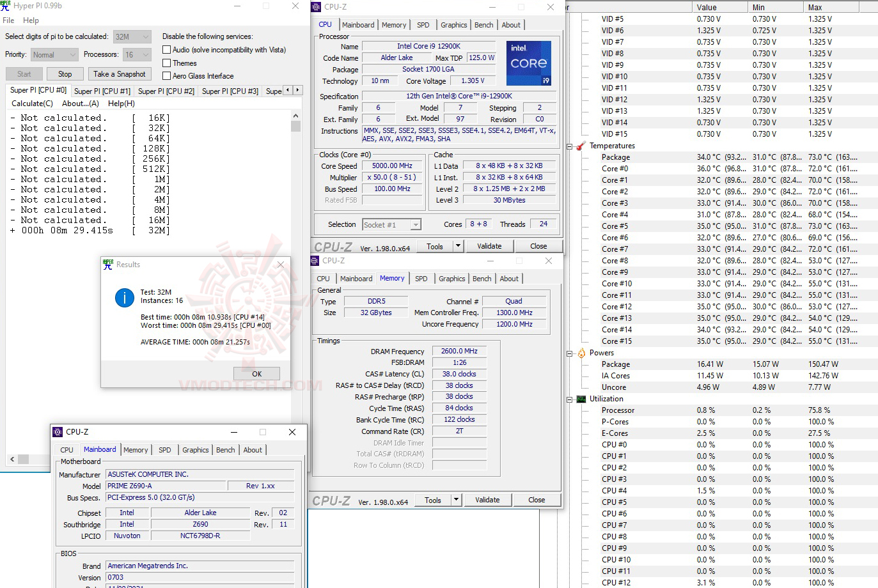Click the Temperatures thermometer icon
Screen dimensions: 878x588
581,145
